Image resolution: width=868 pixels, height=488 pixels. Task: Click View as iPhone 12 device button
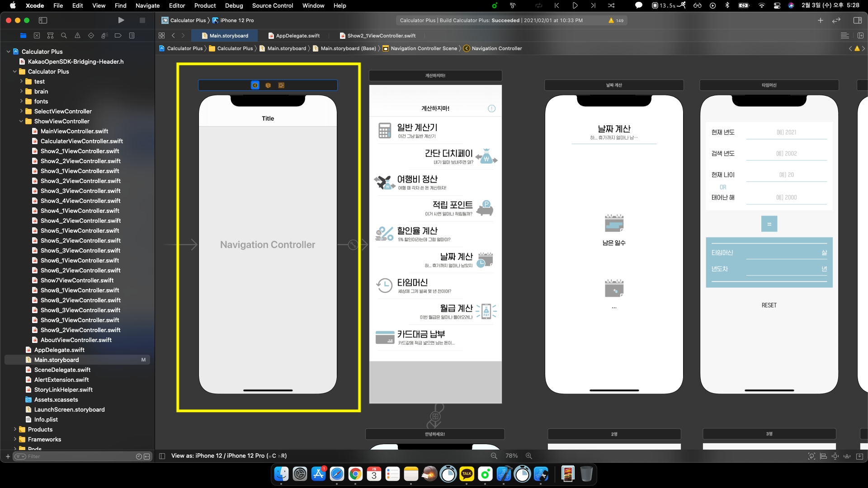(229, 456)
